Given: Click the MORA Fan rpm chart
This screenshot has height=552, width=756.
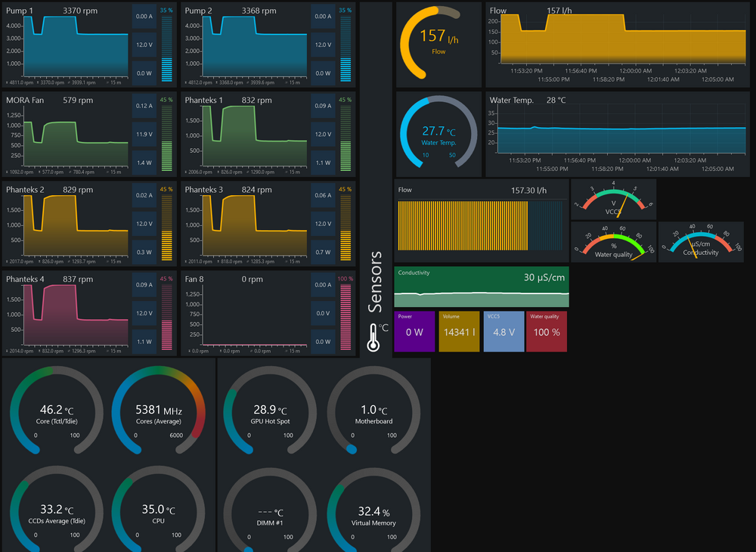Looking at the screenshot, I should click(67, 132).
